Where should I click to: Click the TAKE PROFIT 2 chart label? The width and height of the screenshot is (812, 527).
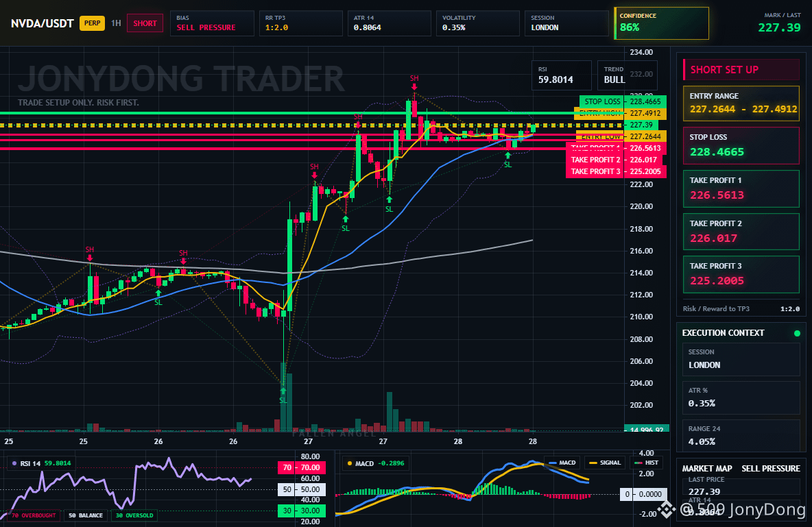(x=616, y=160)
